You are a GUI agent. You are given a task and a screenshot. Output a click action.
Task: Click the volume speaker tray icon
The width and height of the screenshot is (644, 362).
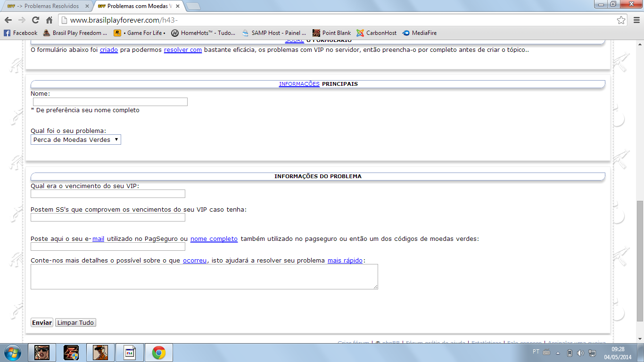(580, 353)
